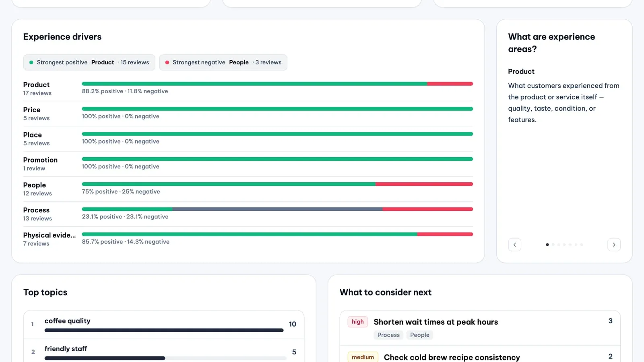Open Strongest negative People chip
The height and width of the screenshot is (362, 644).
point(223,62)
